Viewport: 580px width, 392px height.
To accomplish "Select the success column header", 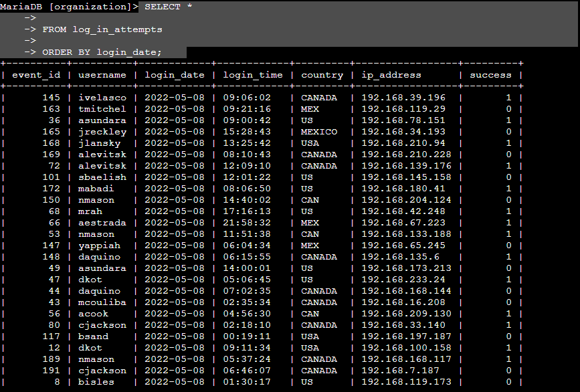I will coord(490,74).
